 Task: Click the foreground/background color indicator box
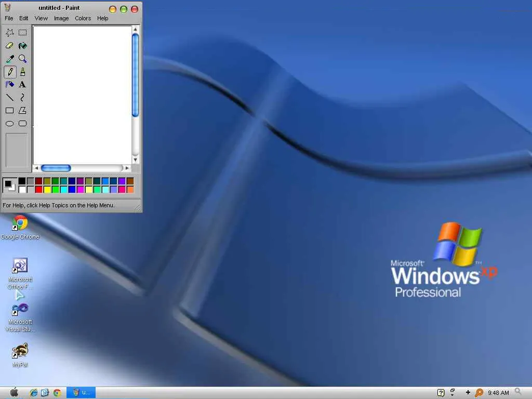(x=9, y=185)
